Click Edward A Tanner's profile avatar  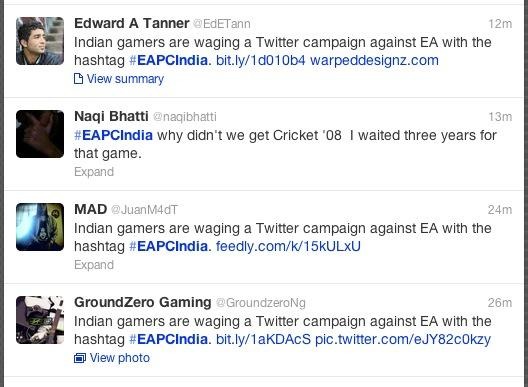(40, 41)
